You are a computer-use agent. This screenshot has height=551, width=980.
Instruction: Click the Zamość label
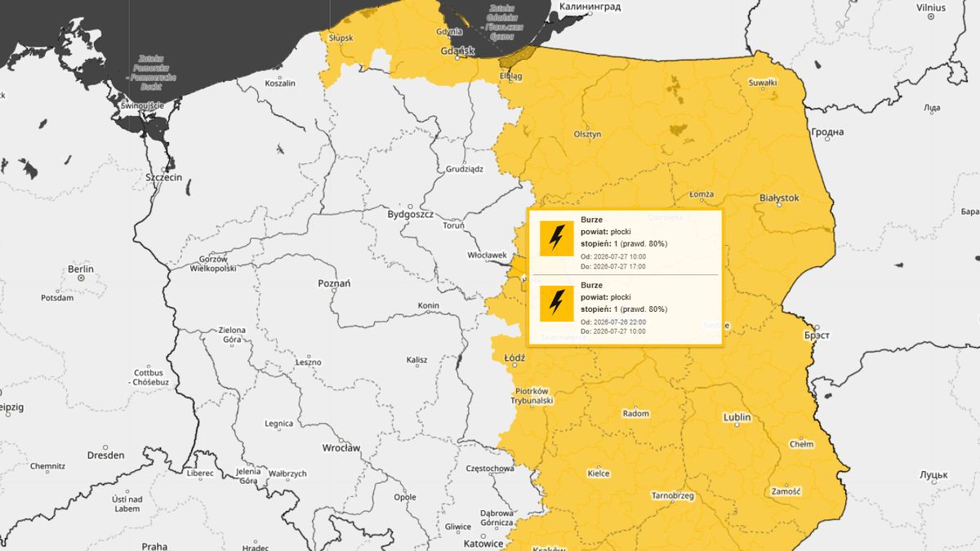(786, 491)
